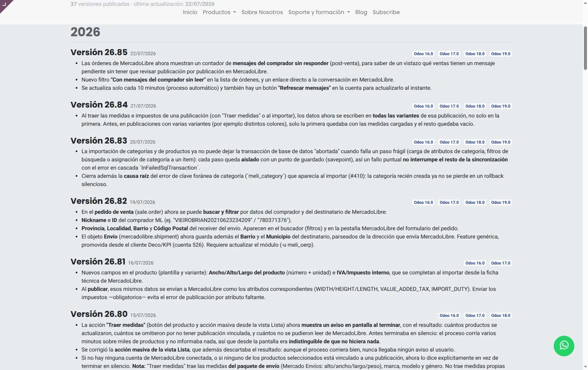Choose Odoo 19.0 tag beside Versión 26.83
The height and width of the screenshot is (370, 588).
pyautogui.click(x=501, y=142)
